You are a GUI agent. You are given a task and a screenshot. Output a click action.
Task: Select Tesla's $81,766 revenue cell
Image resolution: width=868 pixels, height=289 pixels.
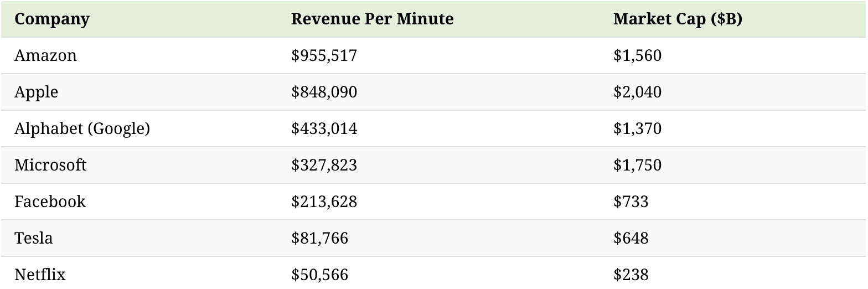[x=319, y=238]
